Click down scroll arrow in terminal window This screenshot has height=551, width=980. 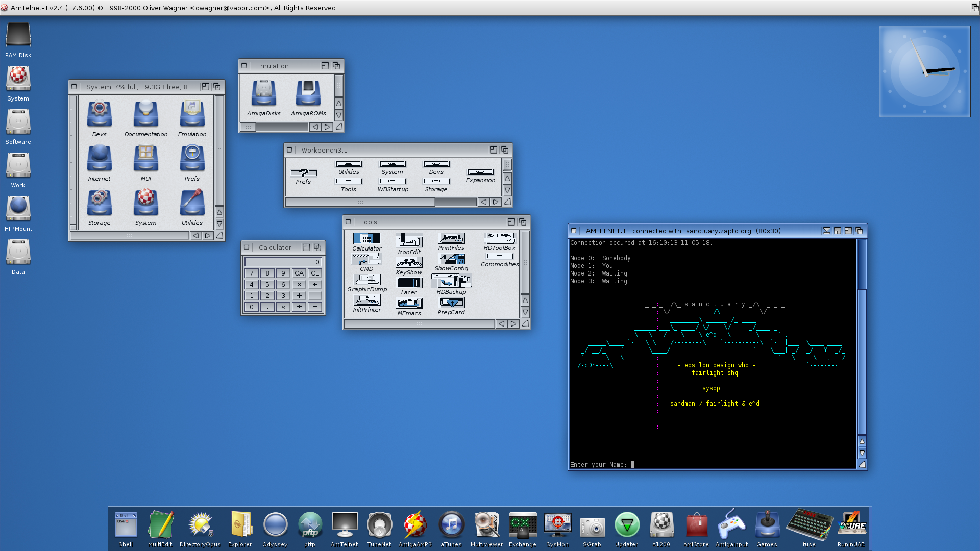(862, 453)
